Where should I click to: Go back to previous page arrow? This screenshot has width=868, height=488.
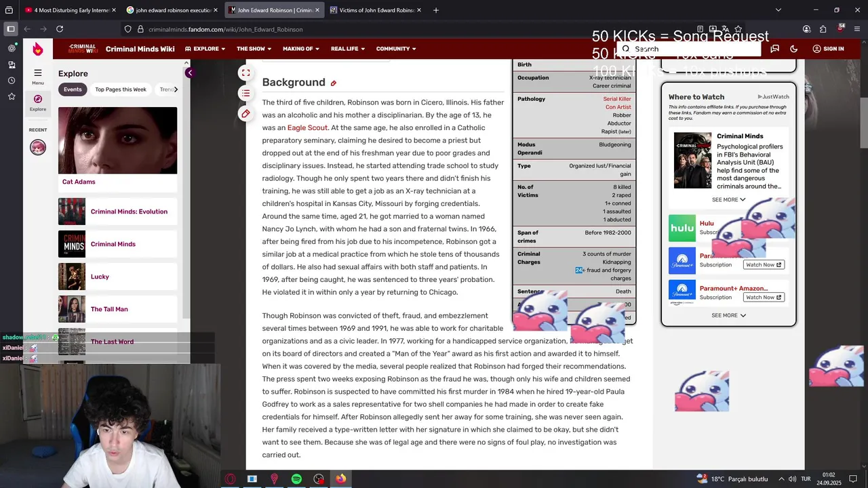click(x=27, y=29)
